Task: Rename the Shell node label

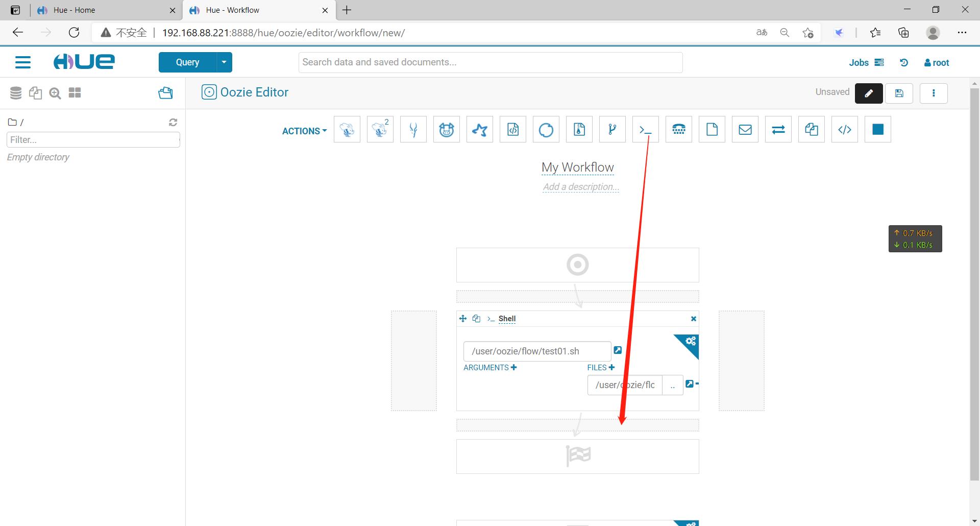Action: click(507, 318)
